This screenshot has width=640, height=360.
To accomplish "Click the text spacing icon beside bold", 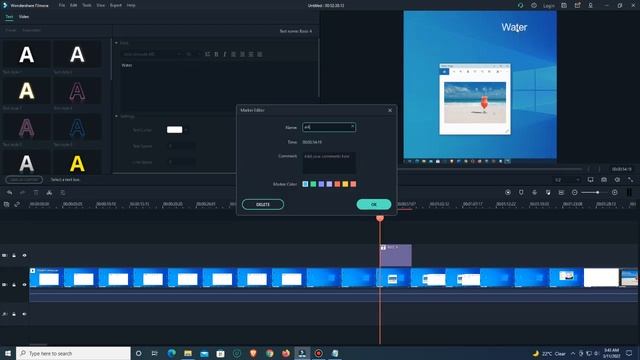I will click(x=207, y=54).
